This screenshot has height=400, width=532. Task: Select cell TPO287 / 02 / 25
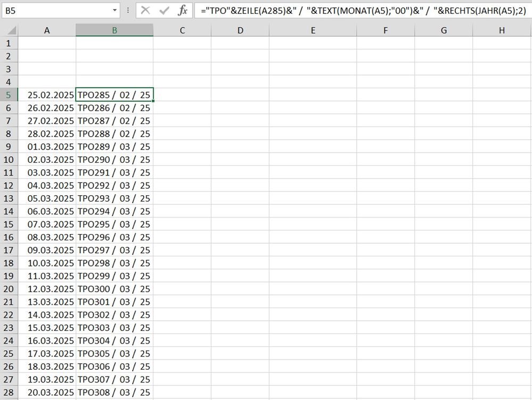coord(114,121)
